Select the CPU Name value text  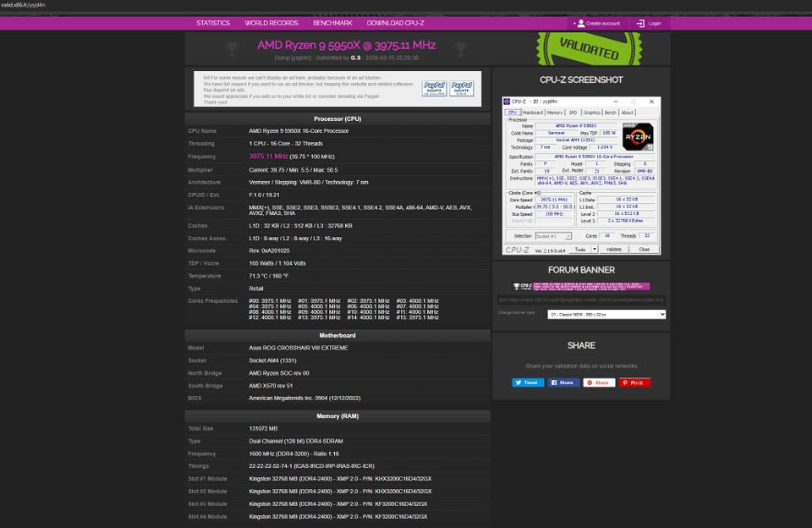pos(299,131)
